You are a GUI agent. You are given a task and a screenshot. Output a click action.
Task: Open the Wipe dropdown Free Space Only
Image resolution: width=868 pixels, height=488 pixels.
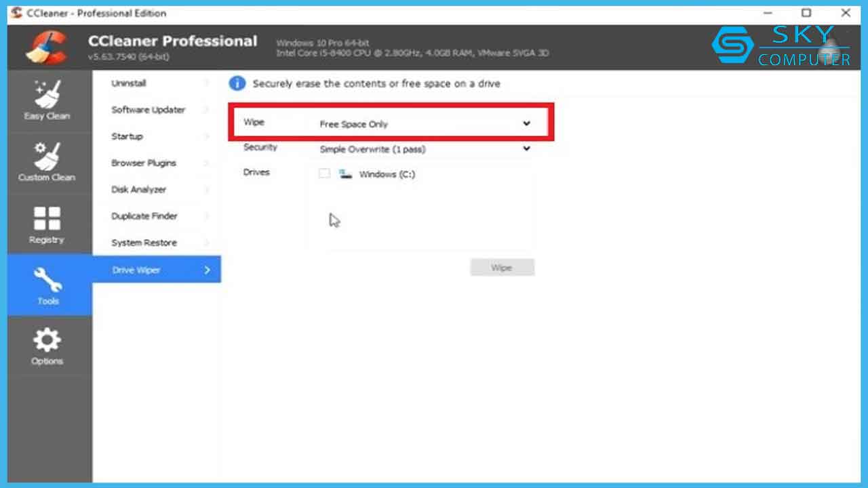[x=425, y=124]
